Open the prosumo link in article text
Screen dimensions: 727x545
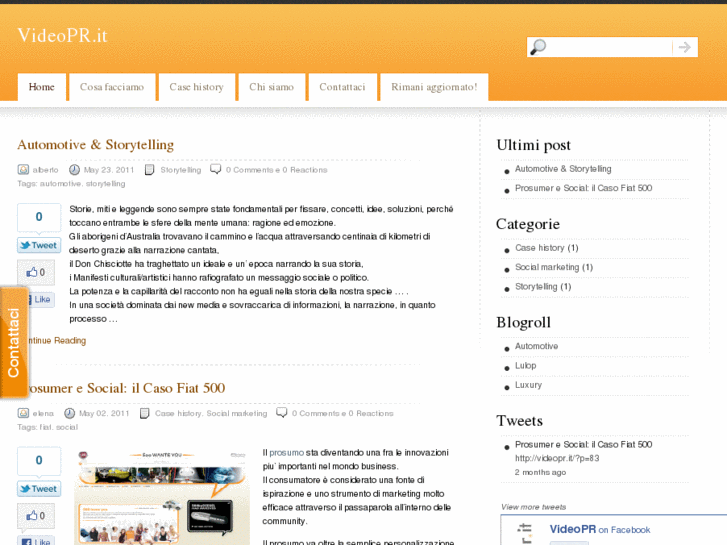coord(287,453)
